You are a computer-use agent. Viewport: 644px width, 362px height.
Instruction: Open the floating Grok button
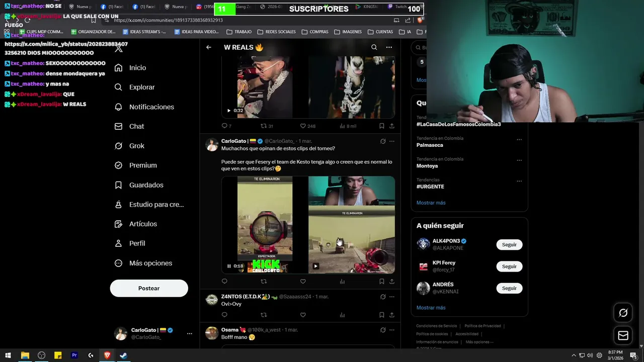[623, 313]
